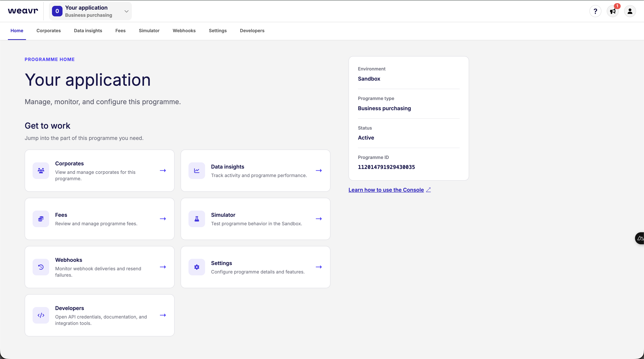Screen dimensions: 644x359
Task: Click the arrow on Simulator card
Action: click(318, 219)
